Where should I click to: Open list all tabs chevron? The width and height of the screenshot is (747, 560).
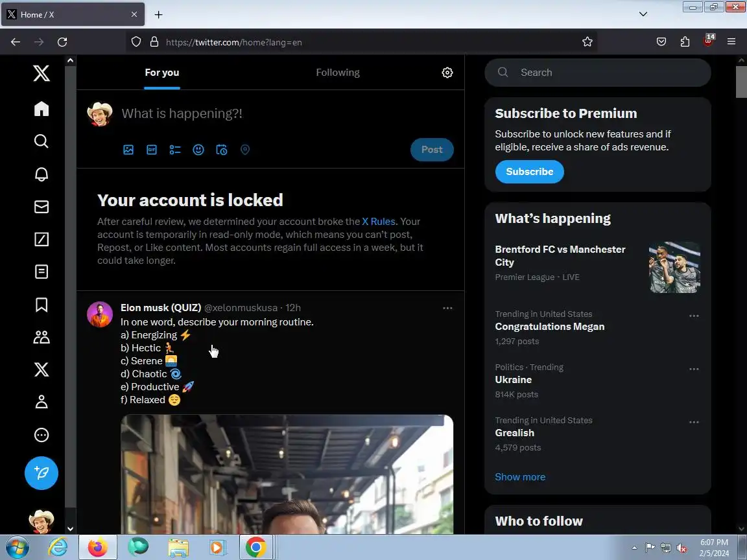[643, 14]
